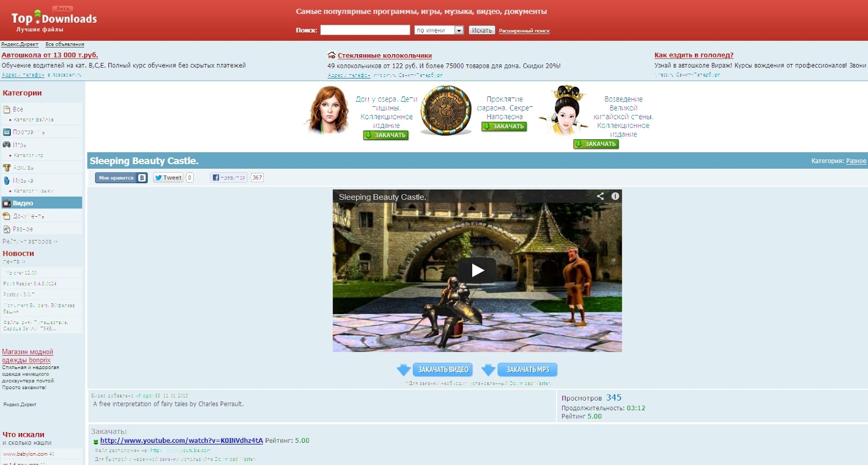Open the 'Автошкола от 13 000 т.руб.' ad
Viewport: 868px width, 465px height.
tap(50, 55)
